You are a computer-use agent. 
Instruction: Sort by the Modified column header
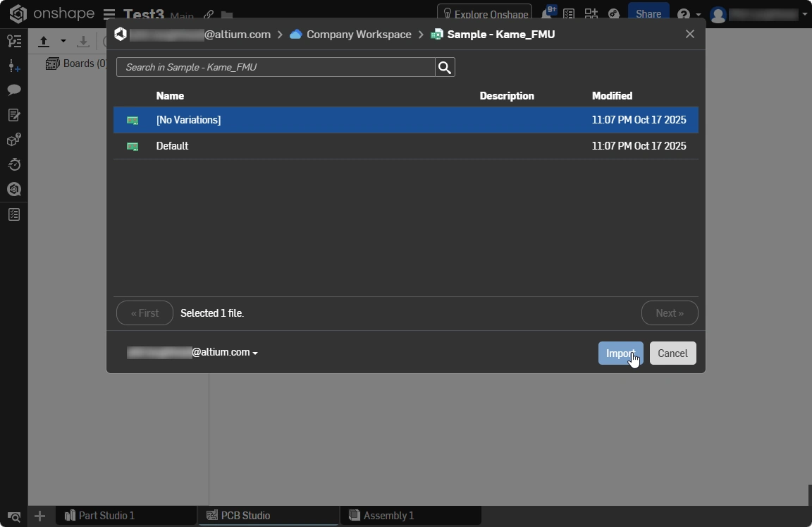coord(612,96)
